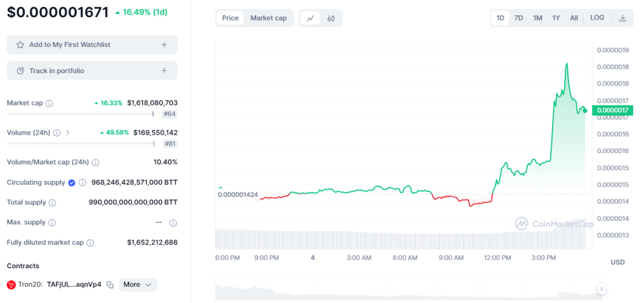Click the star icon on the watchlist button
644x303 pixels.
20,45
